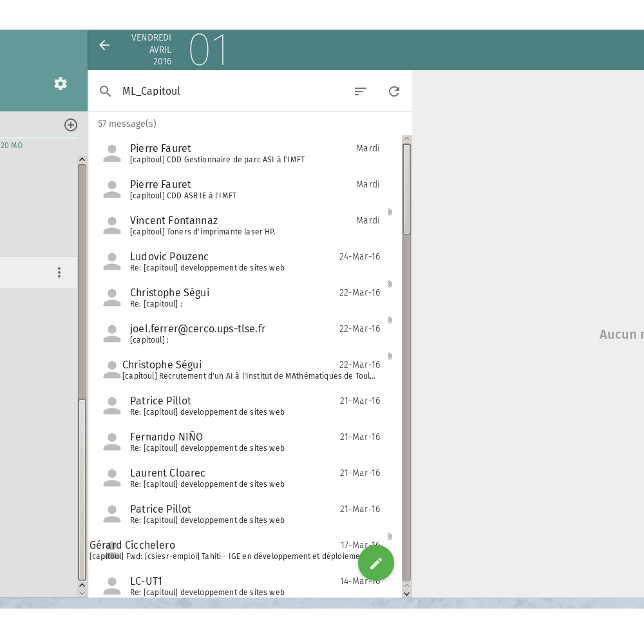
Task: Select avatar of first Pierre Fauret message
Action: [112, 153]
